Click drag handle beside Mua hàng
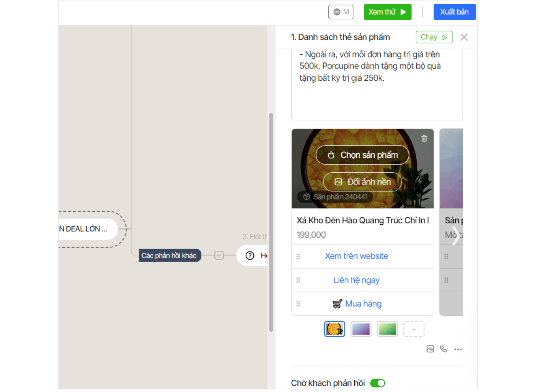Screen dimensions: 551x392 (x=298, y=304)
